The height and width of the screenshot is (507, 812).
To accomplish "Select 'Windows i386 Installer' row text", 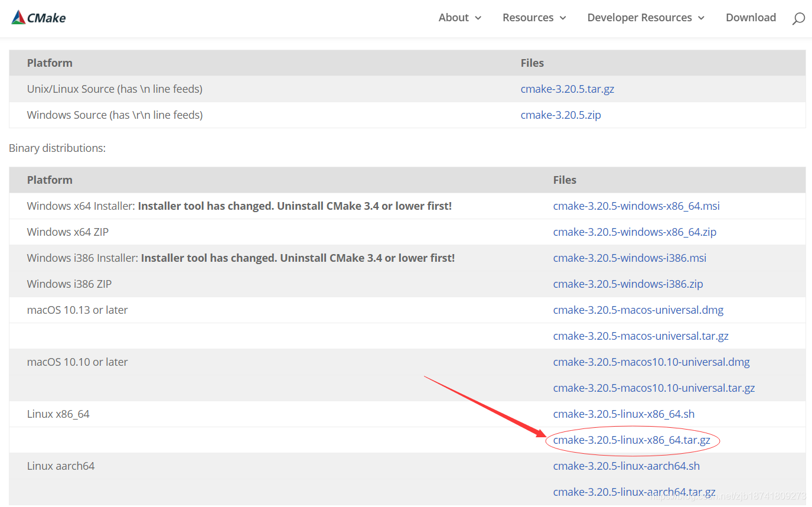I will click(x=241, y=258).
